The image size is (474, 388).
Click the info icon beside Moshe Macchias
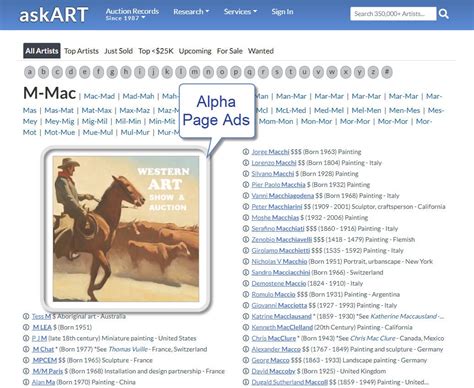(246, 218)
